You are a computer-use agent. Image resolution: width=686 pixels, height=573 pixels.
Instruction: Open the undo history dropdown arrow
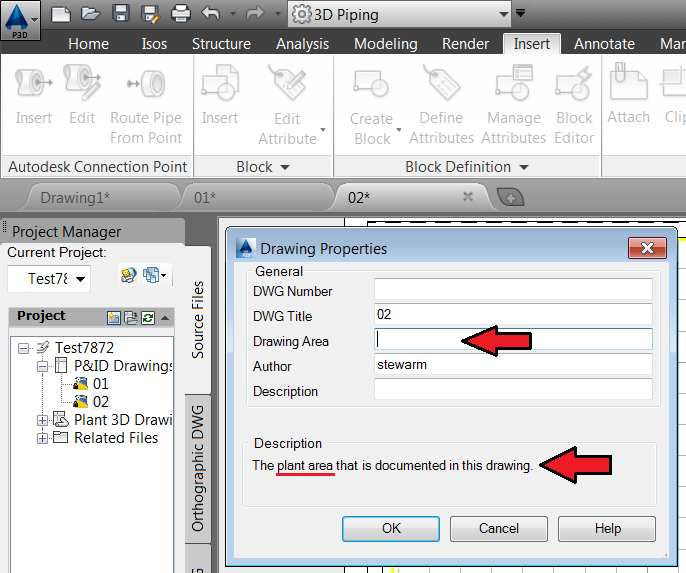(x=233, y=14)
